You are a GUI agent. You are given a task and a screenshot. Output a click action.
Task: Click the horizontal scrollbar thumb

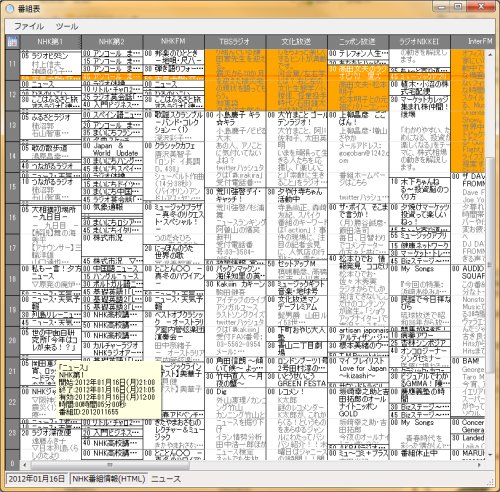point(110,464)
